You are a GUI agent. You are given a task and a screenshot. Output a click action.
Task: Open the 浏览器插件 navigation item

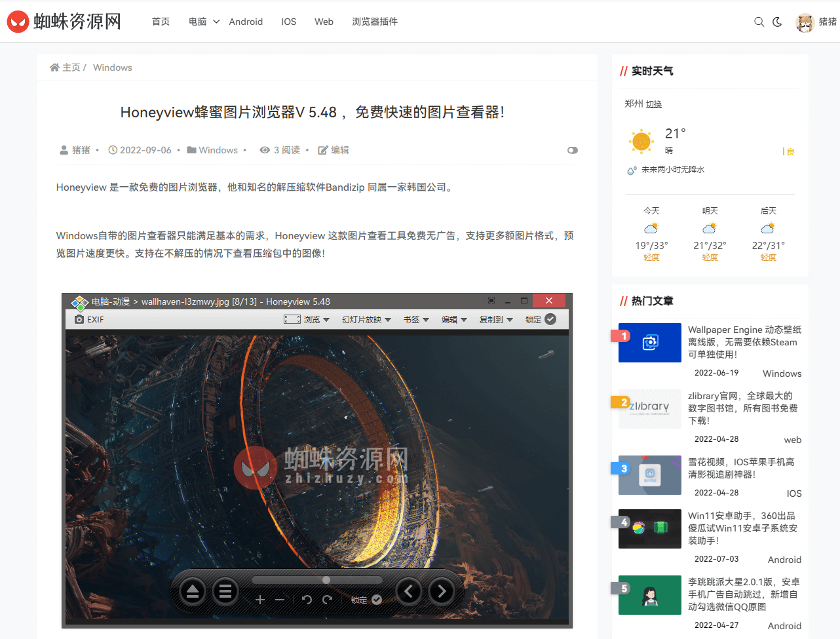click(375, 22)
